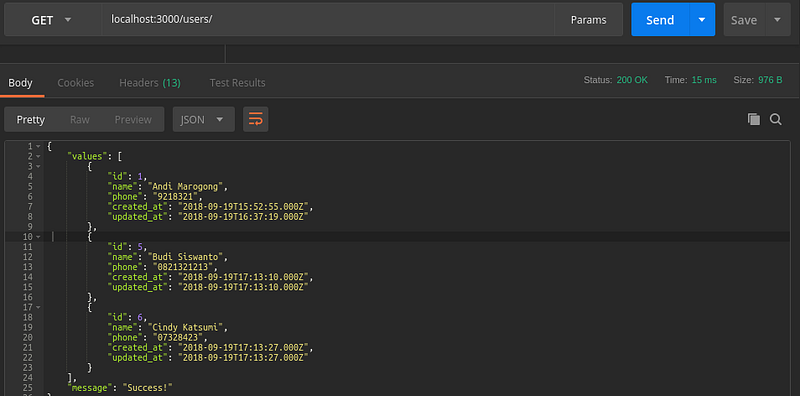This screenshot has width=800, height=396.
Task: Open the Test Results tab
Action: click(237, 83)
